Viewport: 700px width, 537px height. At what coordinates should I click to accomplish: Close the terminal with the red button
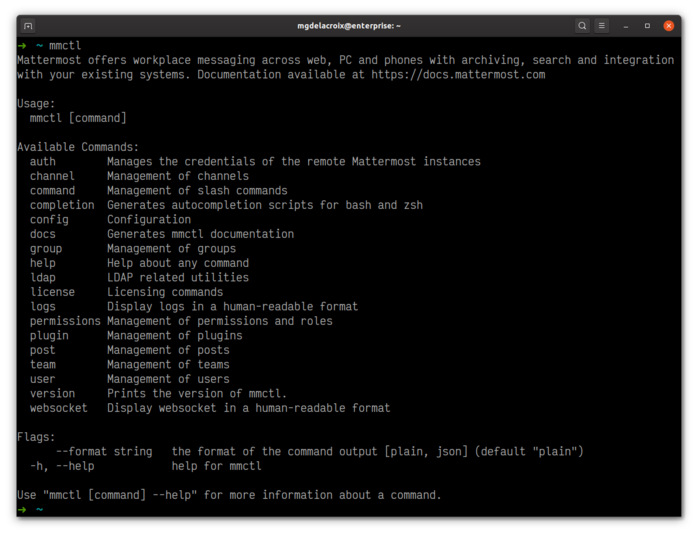click(x=669, y=26)
